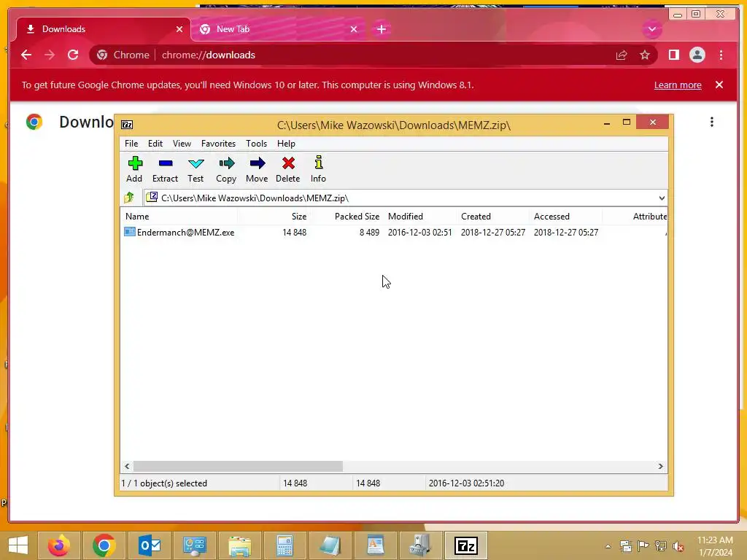Open Chrome three-dot main menu

(721, 55)
